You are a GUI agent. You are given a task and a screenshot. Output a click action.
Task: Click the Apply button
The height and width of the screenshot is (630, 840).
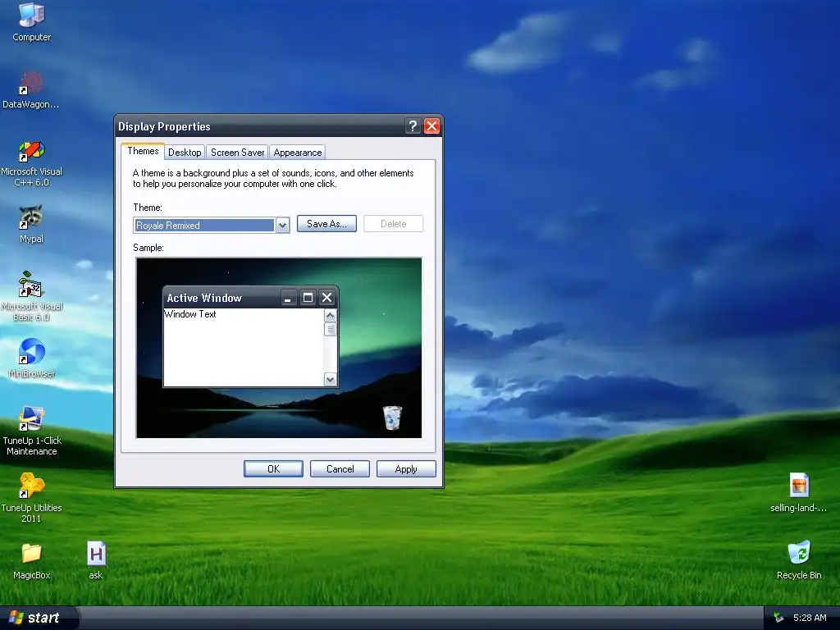pyautogui.click(x=406, y=468)
